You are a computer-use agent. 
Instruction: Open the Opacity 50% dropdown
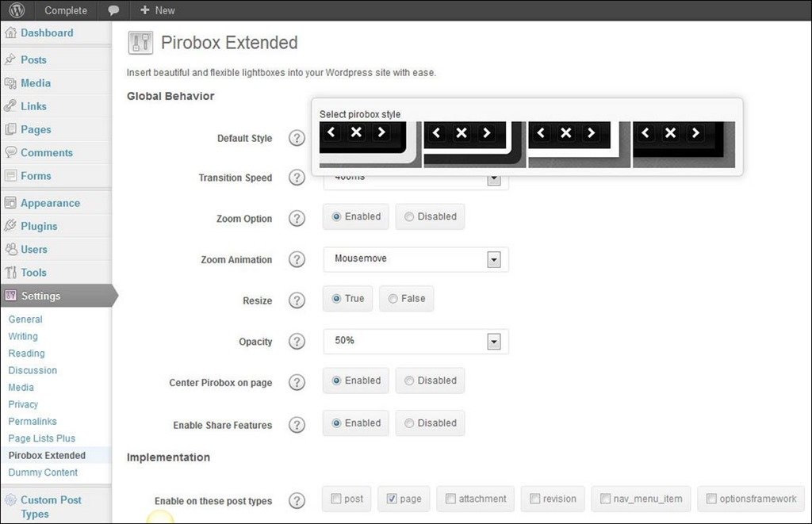pyautogui.click(x=416, y=341)
